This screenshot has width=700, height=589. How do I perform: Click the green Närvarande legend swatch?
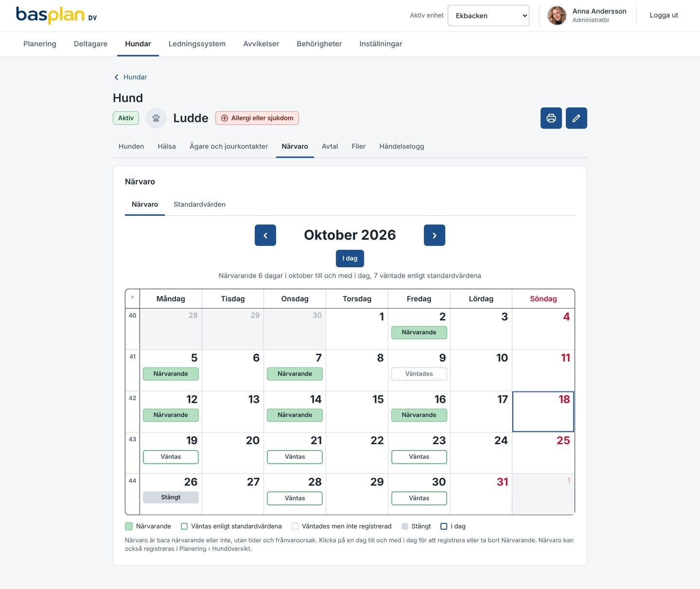[x=129, y=526]
